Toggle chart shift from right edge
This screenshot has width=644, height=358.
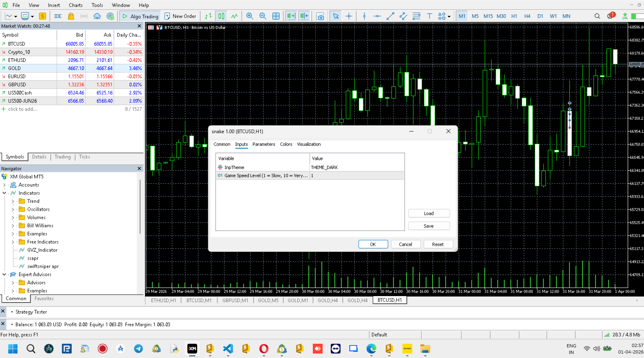[x=304, y=16]
